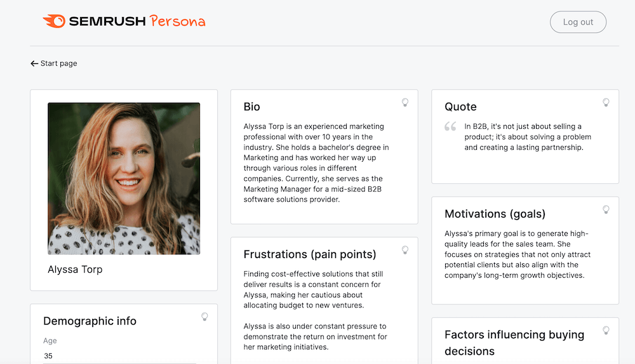Click the persona name Alyssa Torp
The width and height of the screenshot is (635, 364).
[75, 270]
